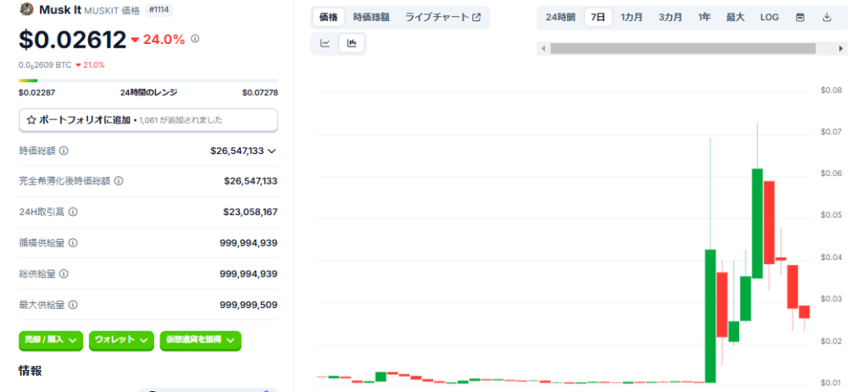Select the 時価総額 chart tab

click(x=371, y=17)
